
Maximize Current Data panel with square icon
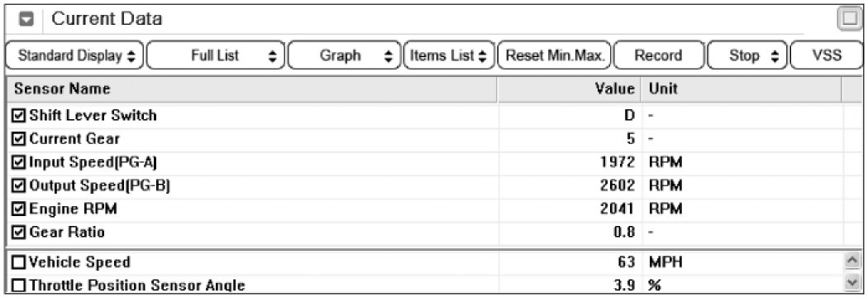pyautogui.click(x=848, y=20)
